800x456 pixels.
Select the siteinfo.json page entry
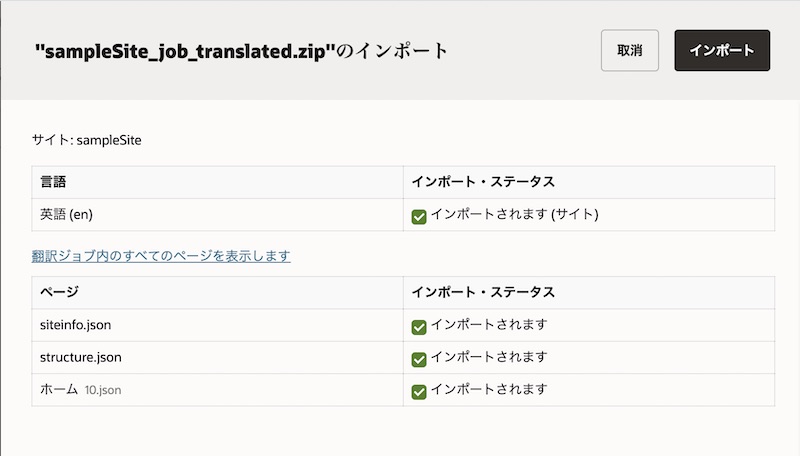tap(78, 325)
